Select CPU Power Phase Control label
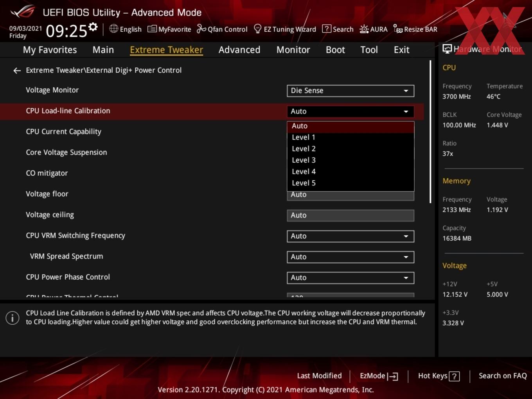Image resolution: width=532 pixels, height=399 pixels. pyautogui.click(x=68, y=277)
